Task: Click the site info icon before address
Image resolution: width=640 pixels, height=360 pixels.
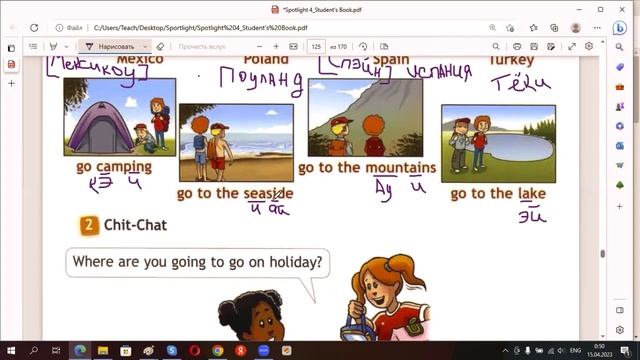Action: pyautogui.click(x=59, y=28)
